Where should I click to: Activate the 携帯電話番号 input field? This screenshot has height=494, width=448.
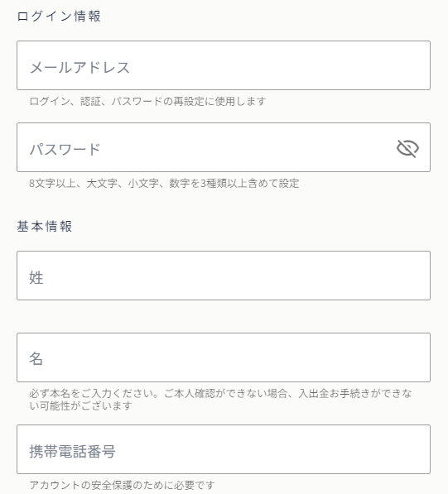224,449
